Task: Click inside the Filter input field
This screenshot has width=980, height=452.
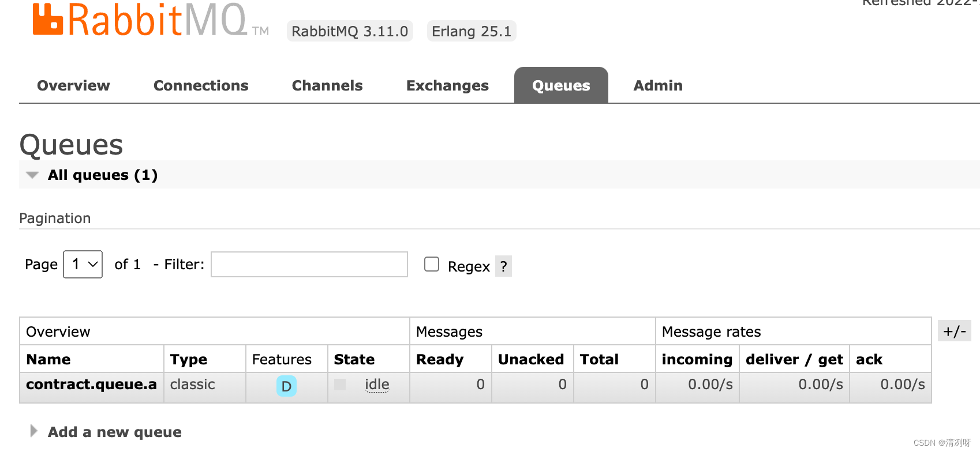Action: point(309,264)
